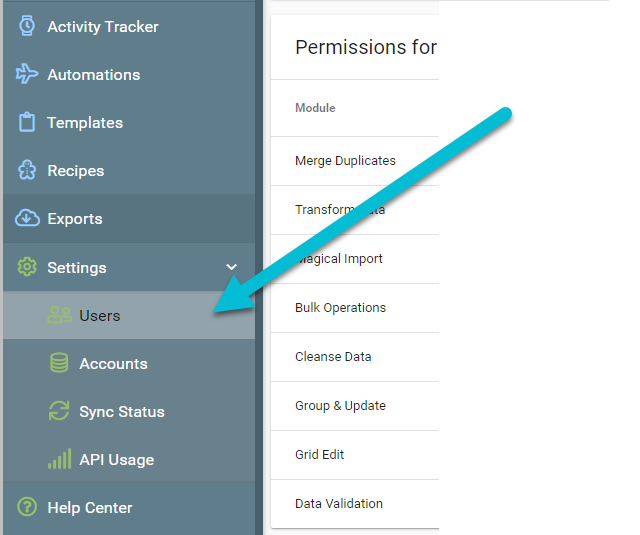Select the Merge Duplicates module row

(355, 161)
